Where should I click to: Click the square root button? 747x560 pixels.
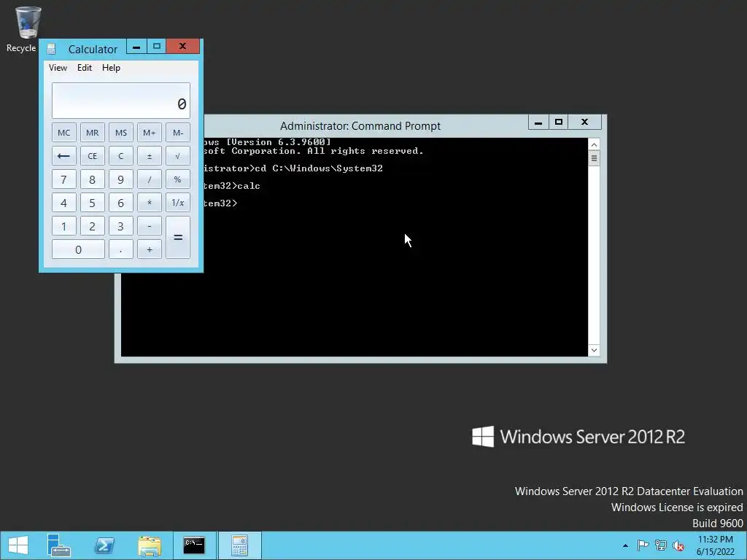click(178, 156)
